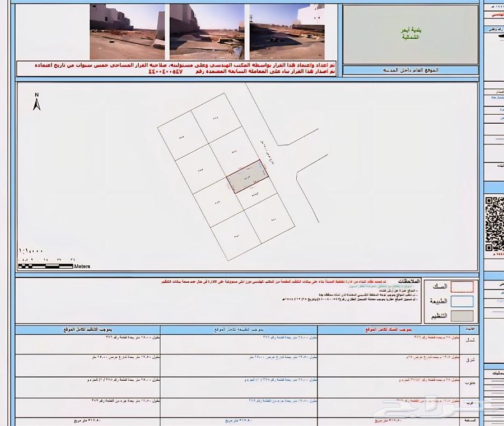Select the شرق row label in the table
Image resolution: width=504 pixels, height=426 pixels.
pos(470,360)
